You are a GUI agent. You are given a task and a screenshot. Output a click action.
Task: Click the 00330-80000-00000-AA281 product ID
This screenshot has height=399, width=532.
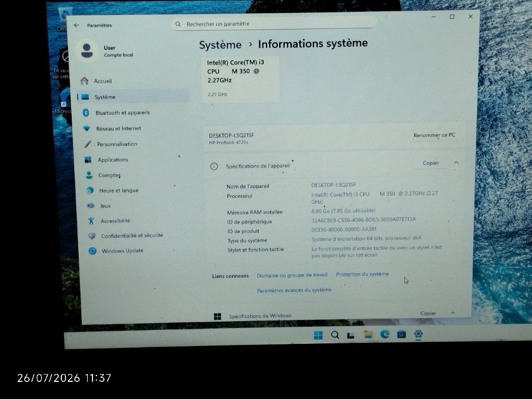(344, 229)
